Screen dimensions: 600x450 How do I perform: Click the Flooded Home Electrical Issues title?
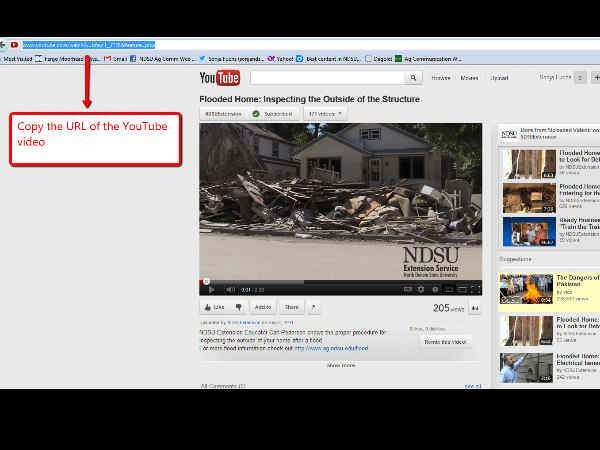578,359
